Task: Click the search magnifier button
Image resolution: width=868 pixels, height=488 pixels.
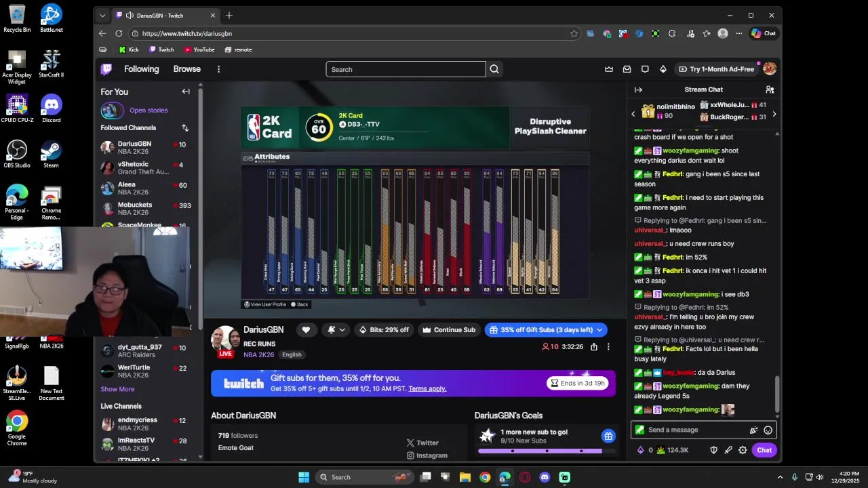Action: click(x=494, y=69)
